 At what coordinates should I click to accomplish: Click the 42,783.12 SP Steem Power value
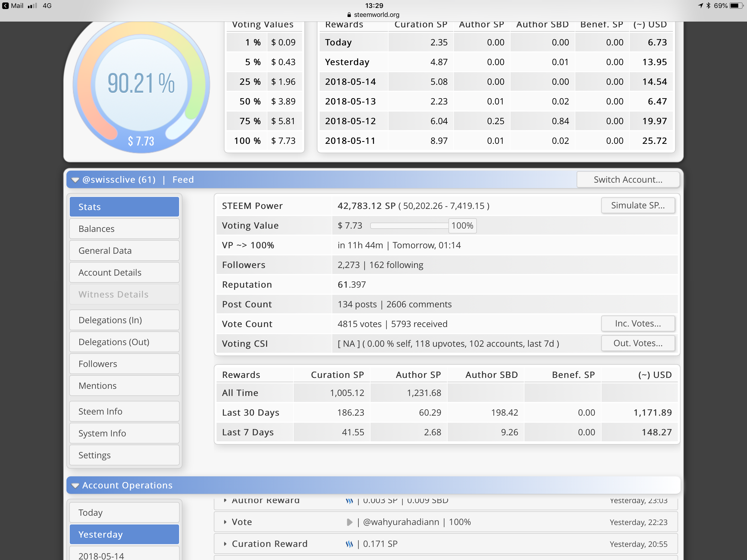(366, 206)
